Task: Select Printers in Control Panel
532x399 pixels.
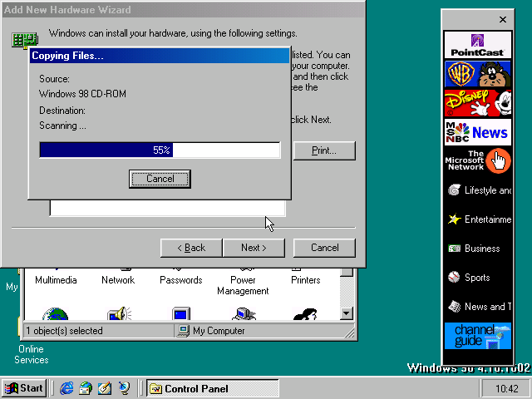Action: pyautogui.click(x=305, y=280)
